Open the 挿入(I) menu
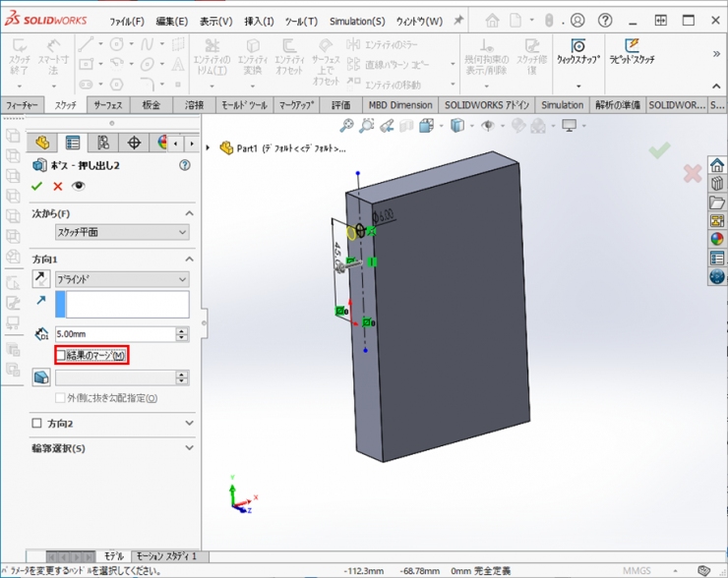Image resolution: width=728 pixels, height=578 pixels. (260, 21)
